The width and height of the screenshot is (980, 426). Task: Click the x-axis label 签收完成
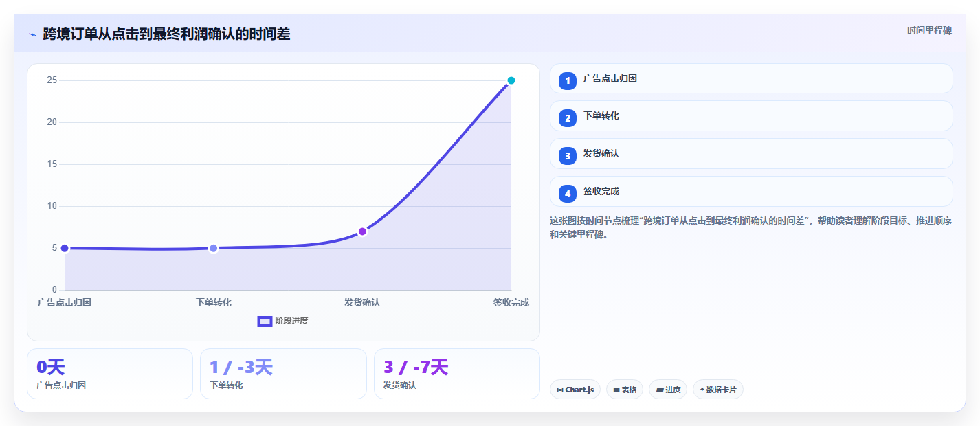click(x=511, y=302)
